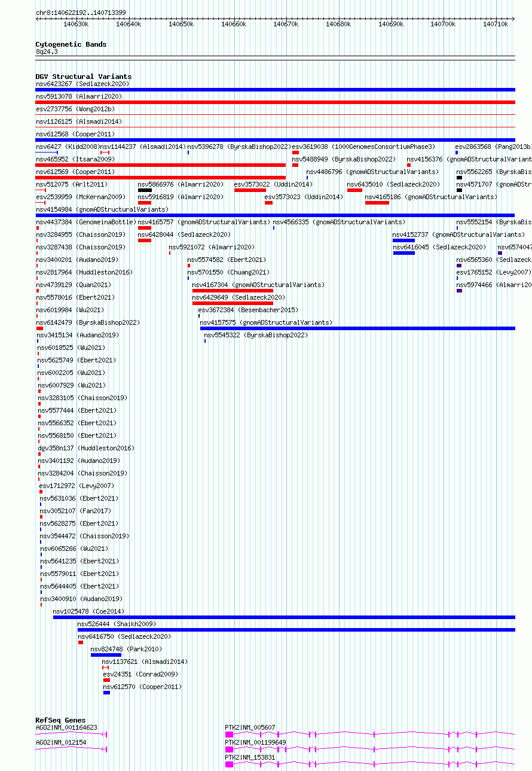Open the nsv4165757 (gnomADStructuralVariants) label
532x771 pixels.
coord(204,222)
